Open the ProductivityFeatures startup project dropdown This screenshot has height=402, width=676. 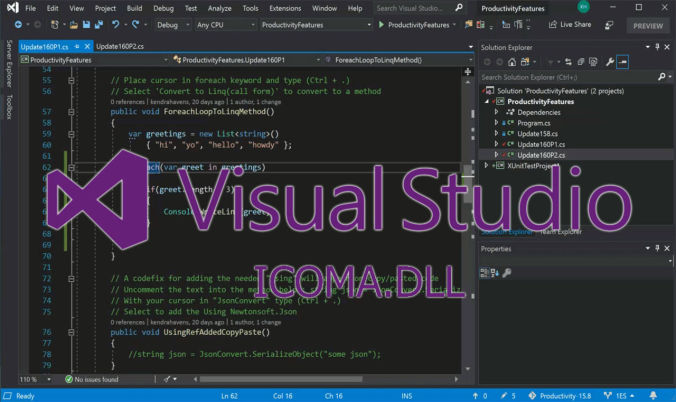316,25
